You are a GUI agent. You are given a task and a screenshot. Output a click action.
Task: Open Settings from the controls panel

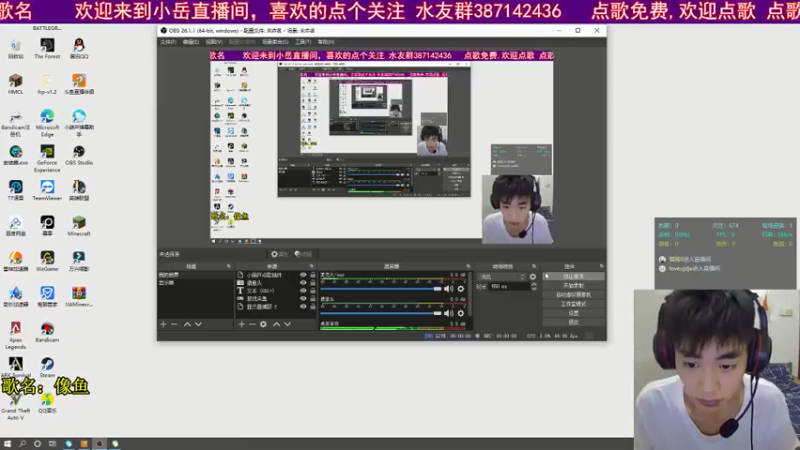573,313
